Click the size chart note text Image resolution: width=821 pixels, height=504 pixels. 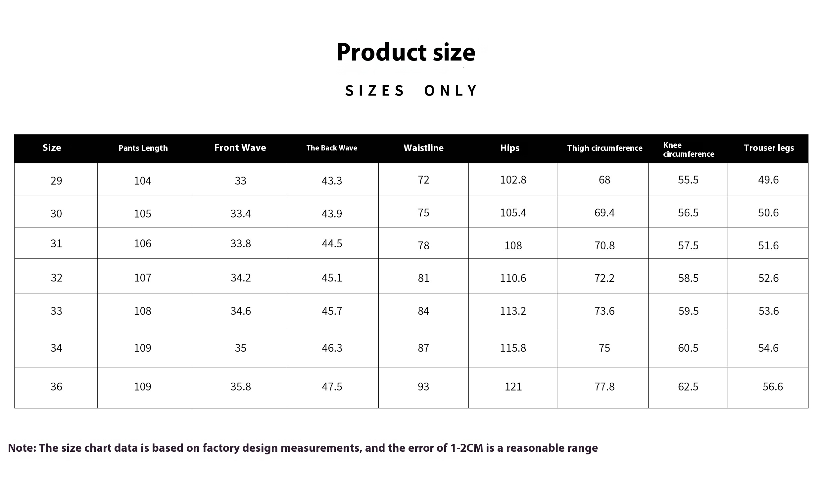pyautogui.click(x=303, y=448)
